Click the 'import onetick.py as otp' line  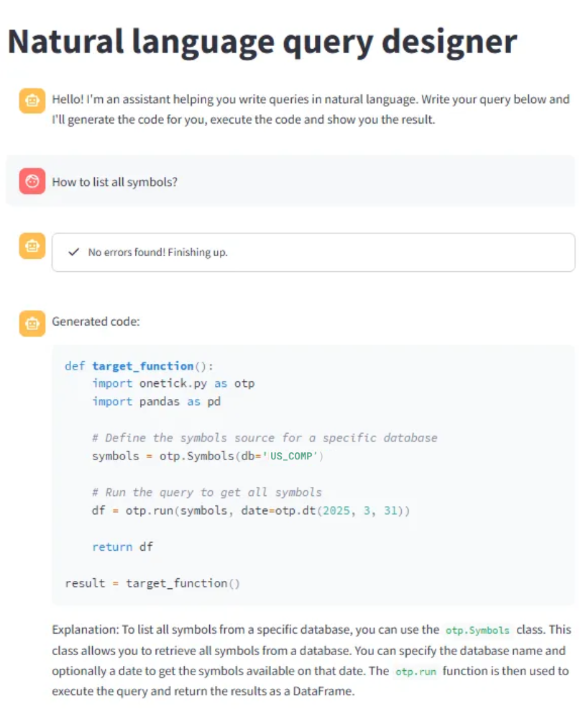(x=173, y=383)
